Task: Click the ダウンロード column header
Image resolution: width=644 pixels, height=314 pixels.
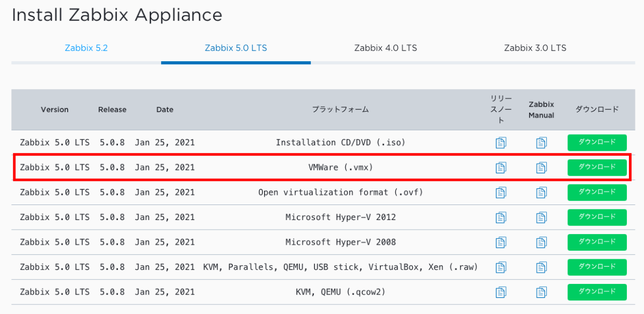Action: (x=597, y=109)
